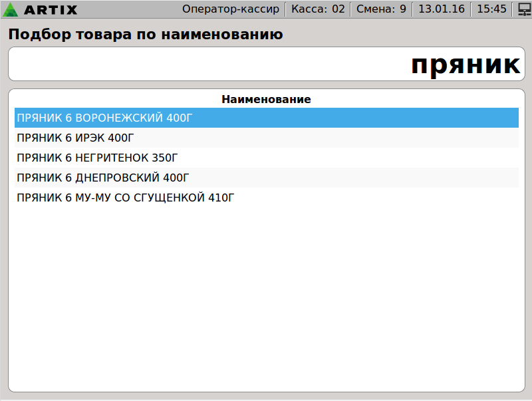Select ПРЯНИК 6 ДНЕПРОВСКИЙ 400Г row

click(x=103, y=178)
